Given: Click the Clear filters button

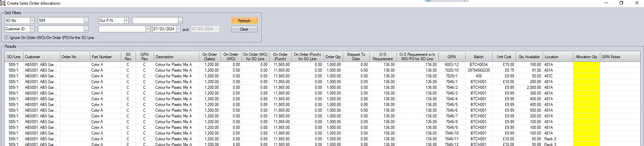Looking at the screenshot, I should click(244, 29).
